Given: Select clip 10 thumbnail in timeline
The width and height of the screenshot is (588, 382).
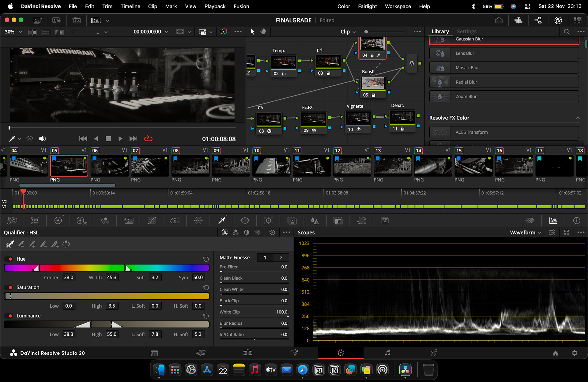Looking at the screenshot, I should pos(271,166).
